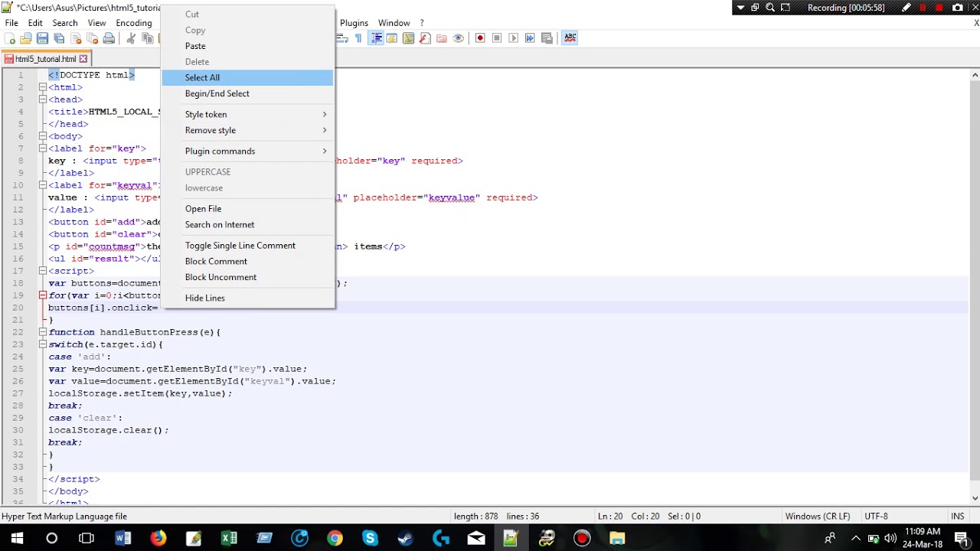Pause the screen recording with the red pause icon
Screen dimensions: 980x551
pyautogui.click(x=923, y=8)
